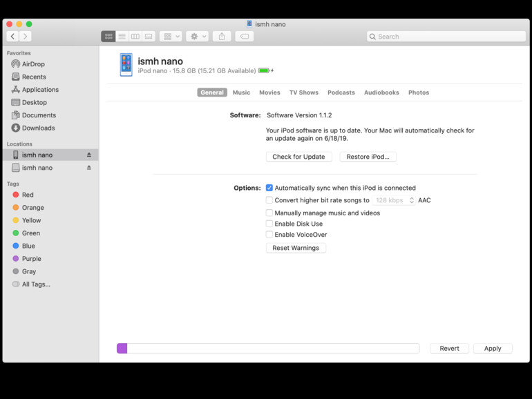Switch to the General tab
This screenshot has width=532, height=399.
pos(212,93)
